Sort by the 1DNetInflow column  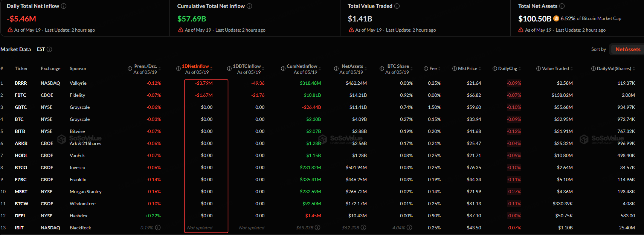coord(195,66)
